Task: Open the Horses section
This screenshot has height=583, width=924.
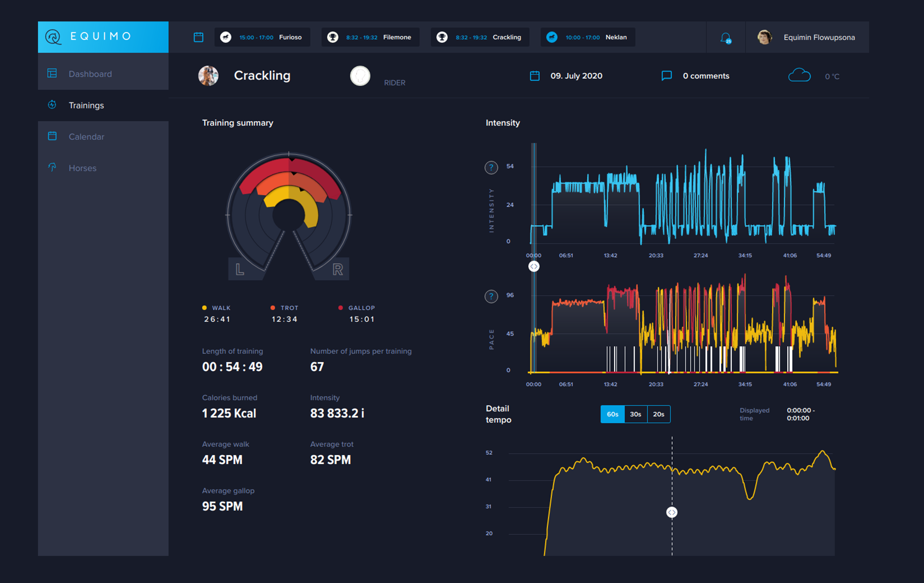Action: pyautogui.click(x=82, y=168)
